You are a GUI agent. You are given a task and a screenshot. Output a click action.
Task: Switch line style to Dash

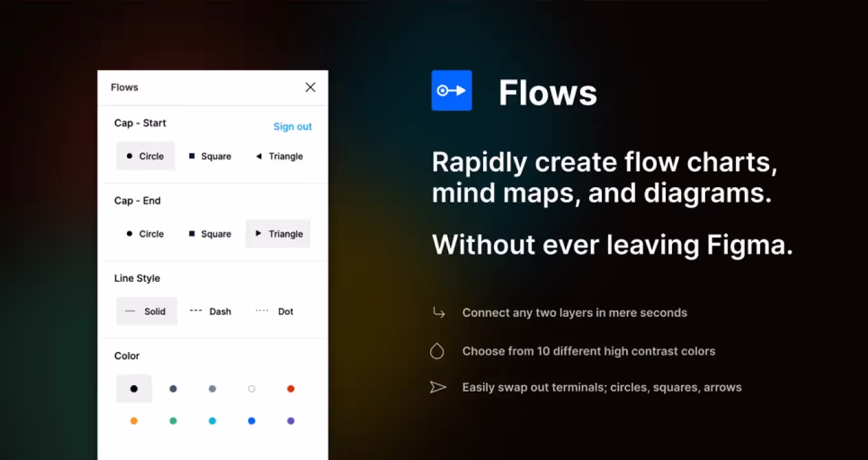pyautogui.click(x=211, y=311)
